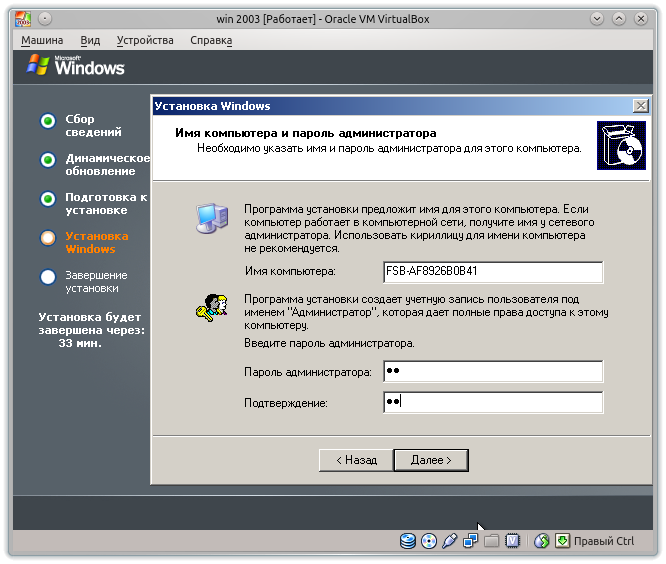Open the Справка menu
The width and height of the screenshot is (666, 564).
click(211, 40)
